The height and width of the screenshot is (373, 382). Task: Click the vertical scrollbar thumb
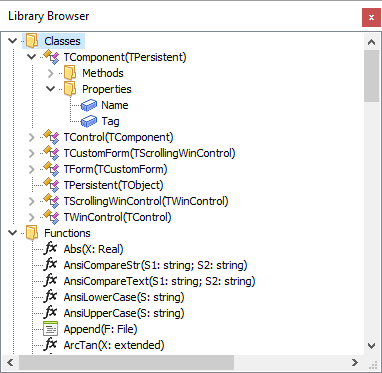[x=372, y=76]
